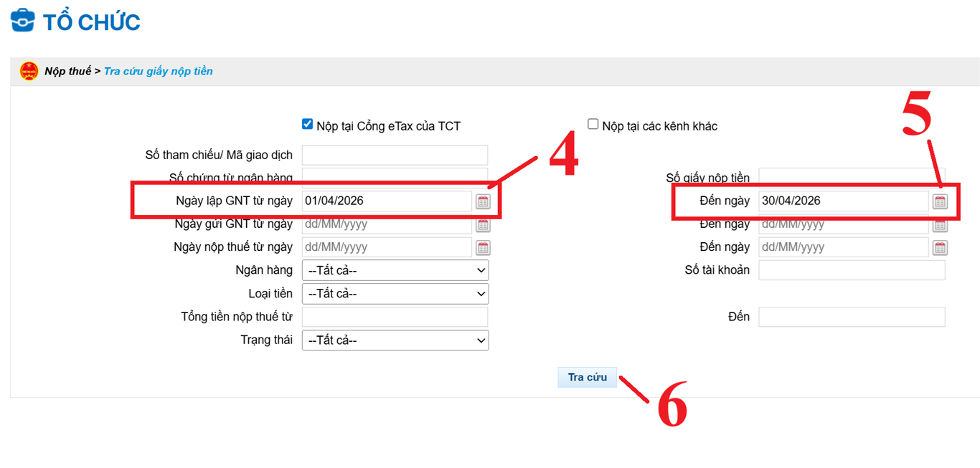Click the briefcase icon beside TỔ CHỨC
This screenshot has width=980, height=468.
23,20
